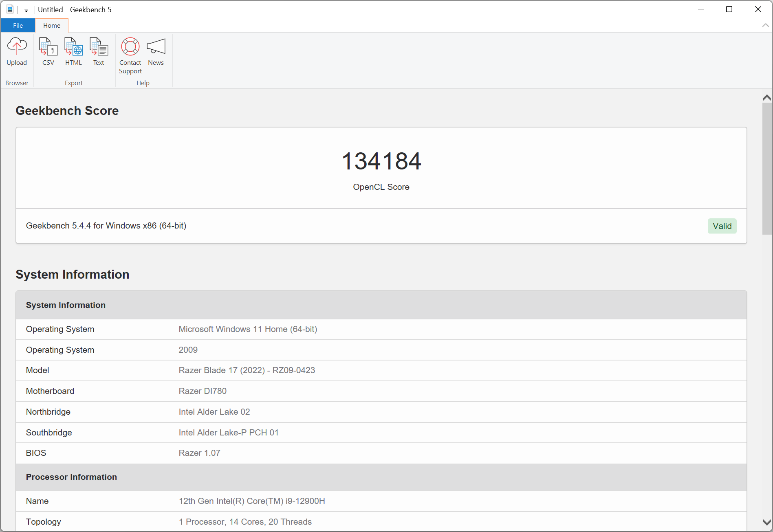Open the File menu

18,25
